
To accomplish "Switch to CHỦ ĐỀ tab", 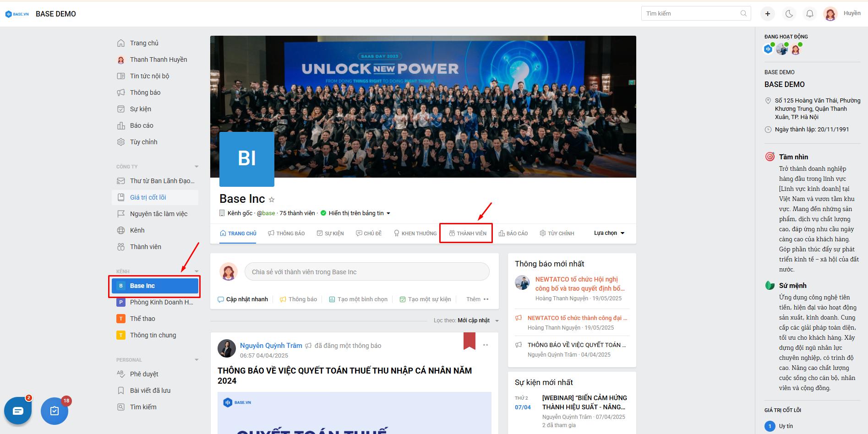I will 369,233.
